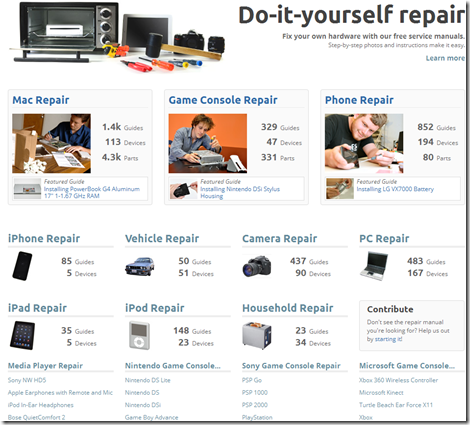Open the Bose QuietComfort 2 link
The width and height of the screenshot is (470, 425).
37,417
